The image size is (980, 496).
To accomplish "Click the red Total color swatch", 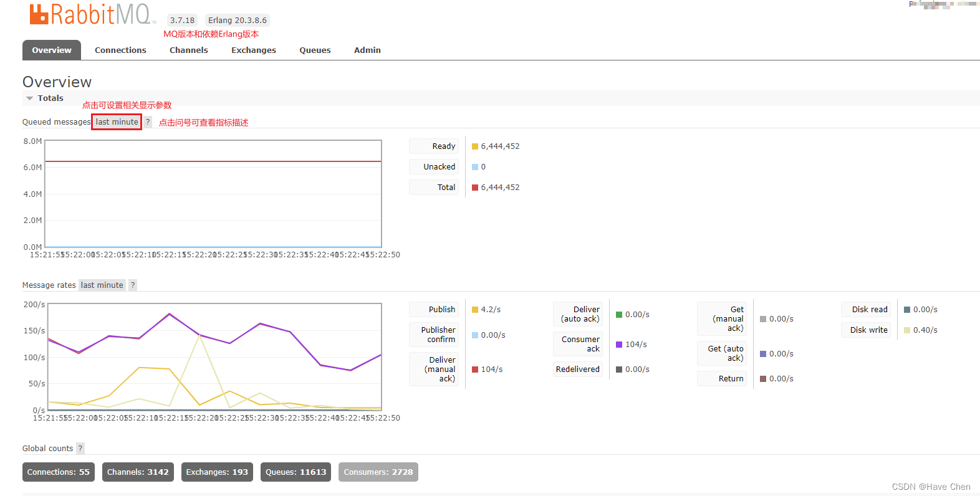I will point(475,188).
